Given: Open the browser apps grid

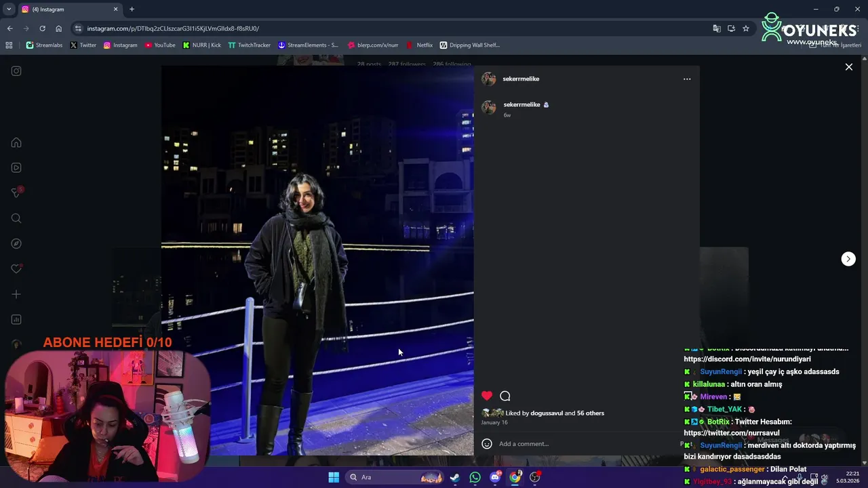Looking at the screenshot, I should 9,45.
